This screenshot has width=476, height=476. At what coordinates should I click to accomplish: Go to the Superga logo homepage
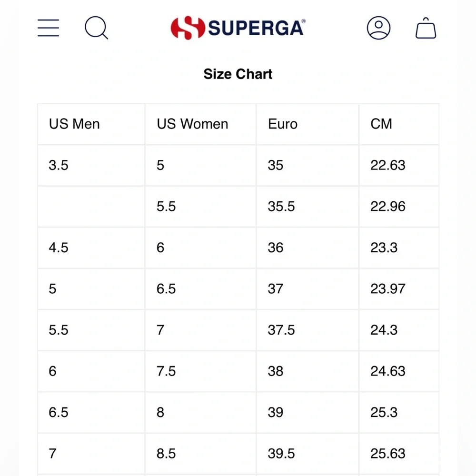pyautogui.click(x=238, y=28)
